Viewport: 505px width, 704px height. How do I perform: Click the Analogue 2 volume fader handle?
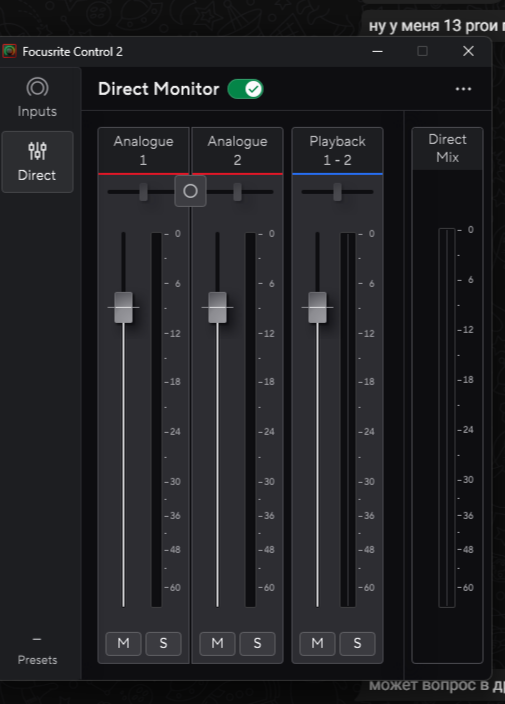click(217, 308)
